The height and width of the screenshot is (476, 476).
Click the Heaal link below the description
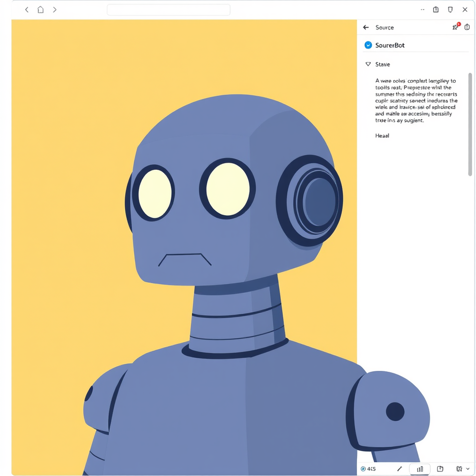(x=381, y=136)
